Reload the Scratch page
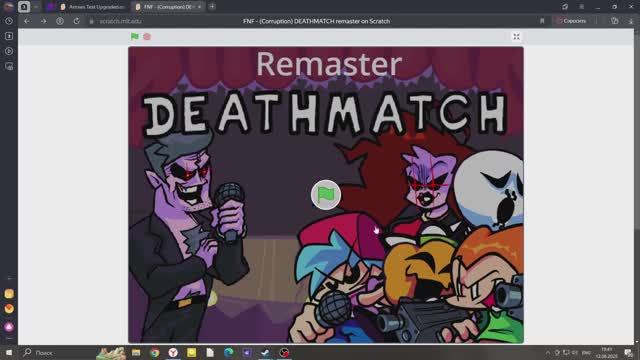 (76, 21)
